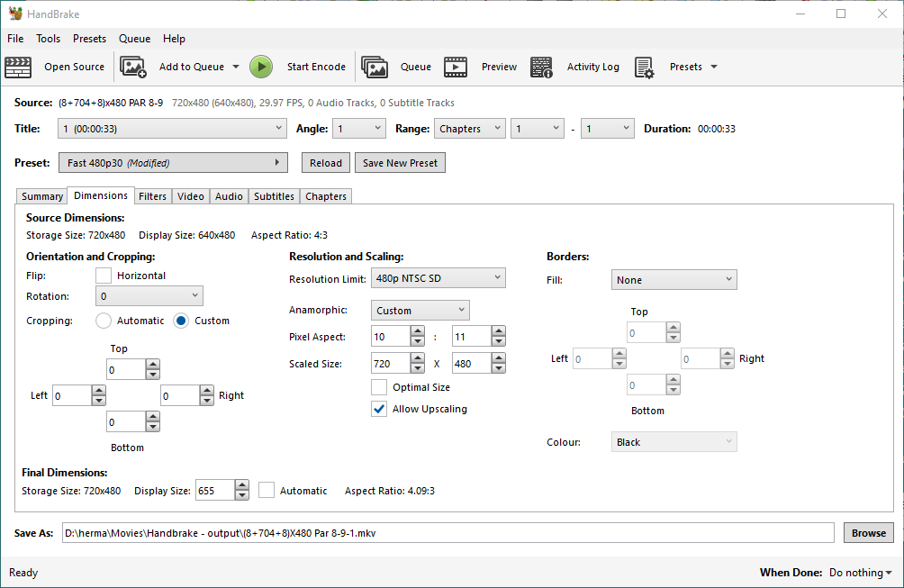This screenshot has height=588, width=904.
Task: Decrease Pixel Aspect 11 stepper
Action: 499,341
